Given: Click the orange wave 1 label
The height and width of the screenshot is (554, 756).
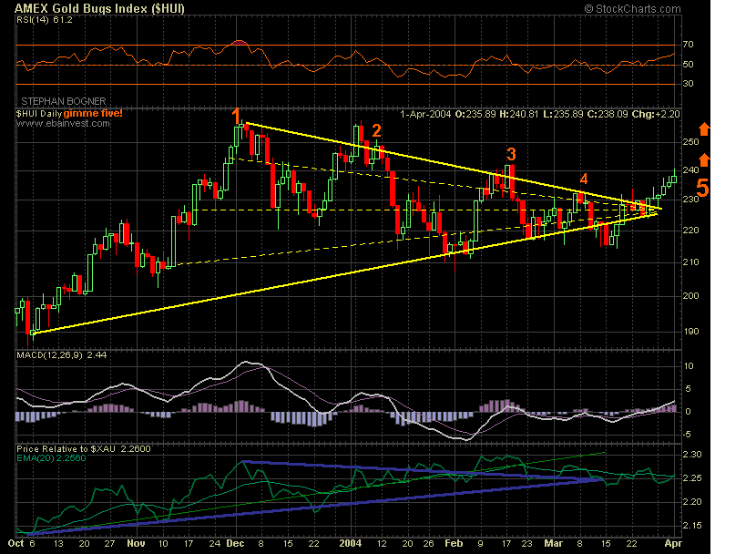Looking at the screenshot, I should (236, 115).
